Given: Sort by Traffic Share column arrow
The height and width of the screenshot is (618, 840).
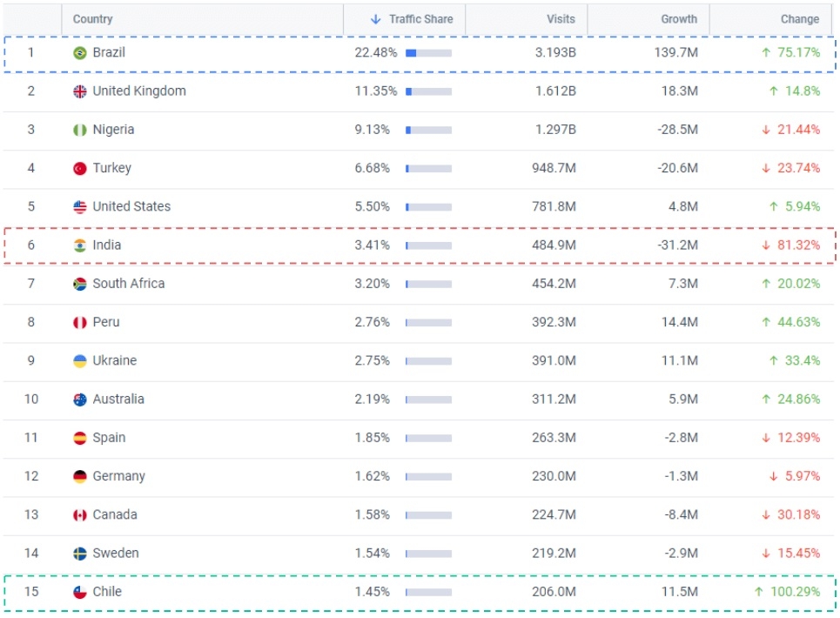Looking at the screenshot, I should point(376,19).
